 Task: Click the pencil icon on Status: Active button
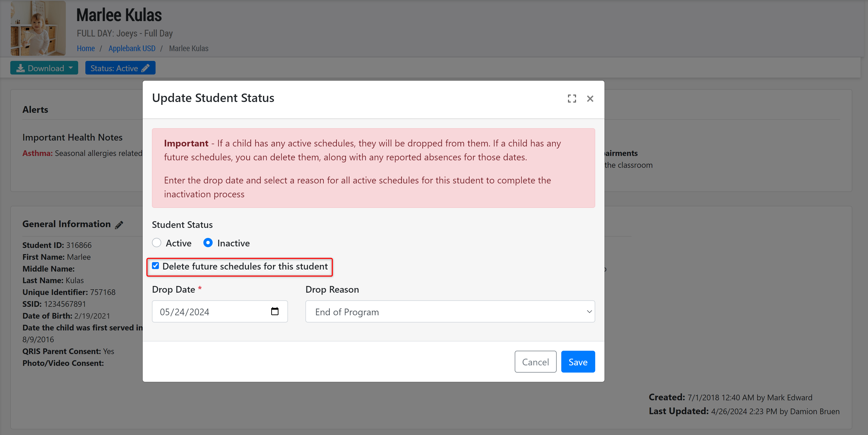(x=145, y=68)
